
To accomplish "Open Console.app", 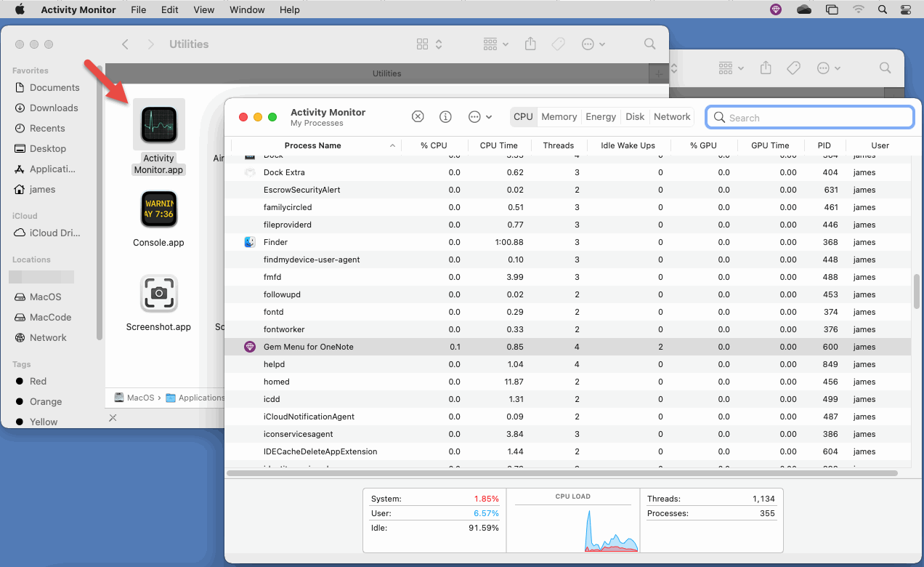I will tap(158, 209).
